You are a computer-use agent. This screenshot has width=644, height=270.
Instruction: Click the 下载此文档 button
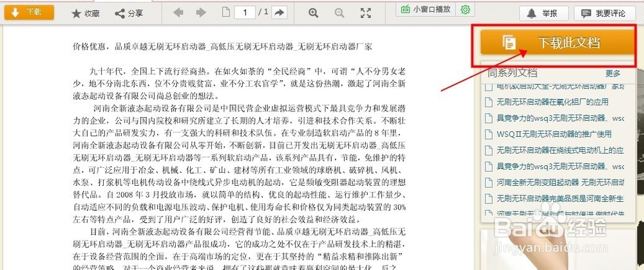click(x=557, y=42)
